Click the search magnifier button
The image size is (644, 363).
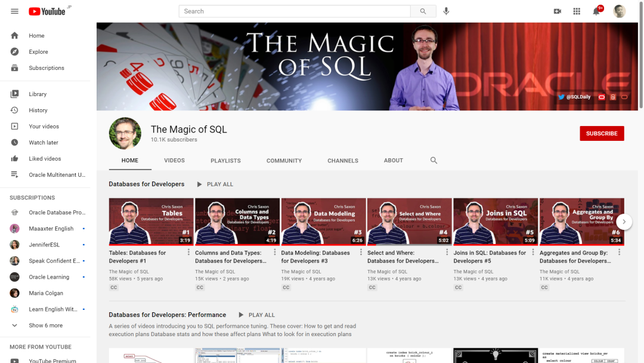pos(423,11)
